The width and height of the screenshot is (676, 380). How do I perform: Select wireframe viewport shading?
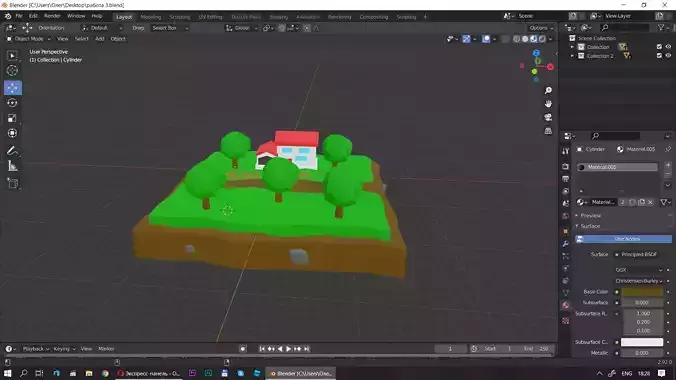(516, 39)
